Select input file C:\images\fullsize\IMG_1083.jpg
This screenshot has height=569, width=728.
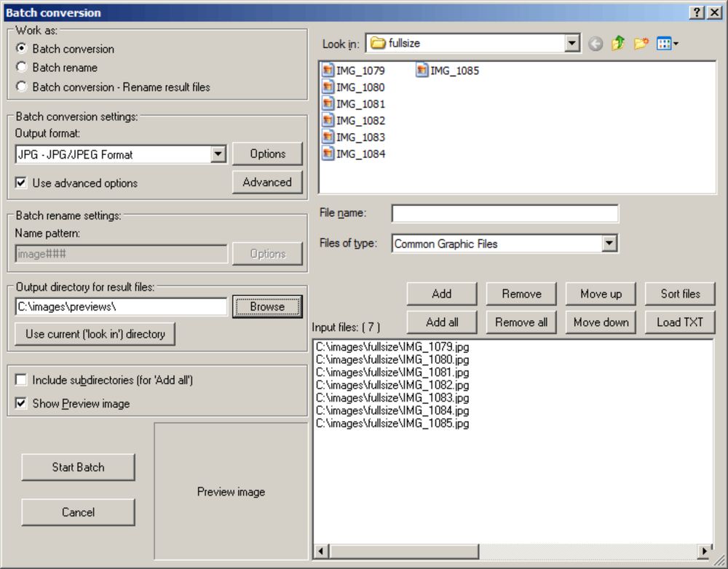click(392, 398)
